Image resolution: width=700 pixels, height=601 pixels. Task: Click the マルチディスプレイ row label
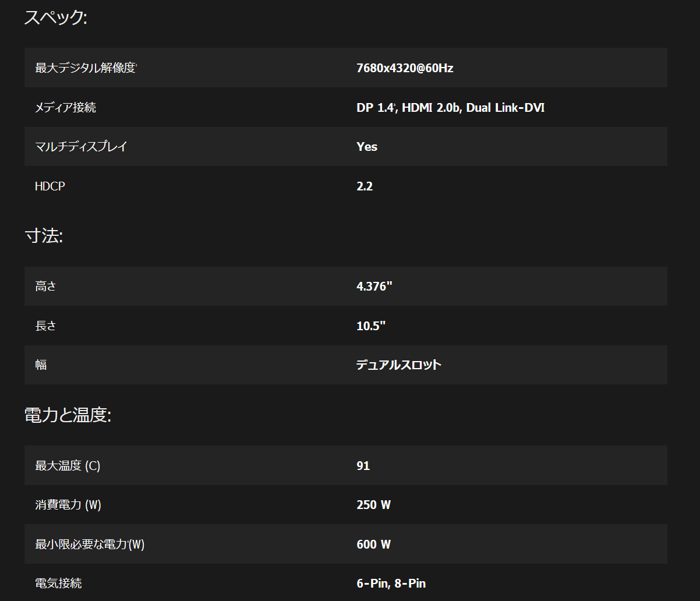81,147
